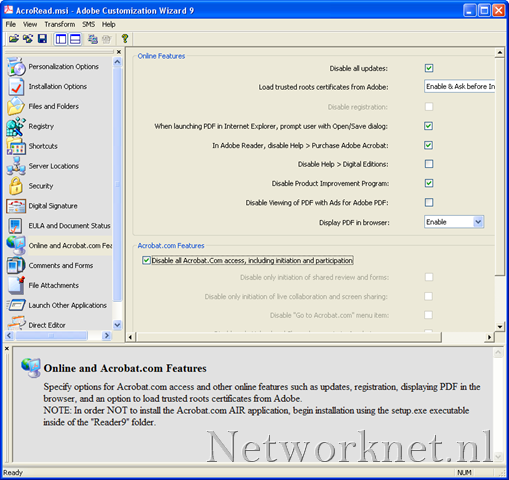Viewport: 509px width, 480px height.
Task: Check Disable Help > Digital Editions
Action: click(429, 164)
